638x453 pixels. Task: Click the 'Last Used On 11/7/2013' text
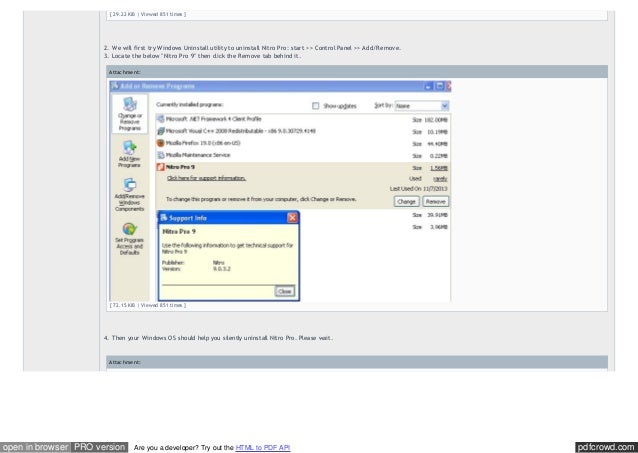click(x=418, y=189)
